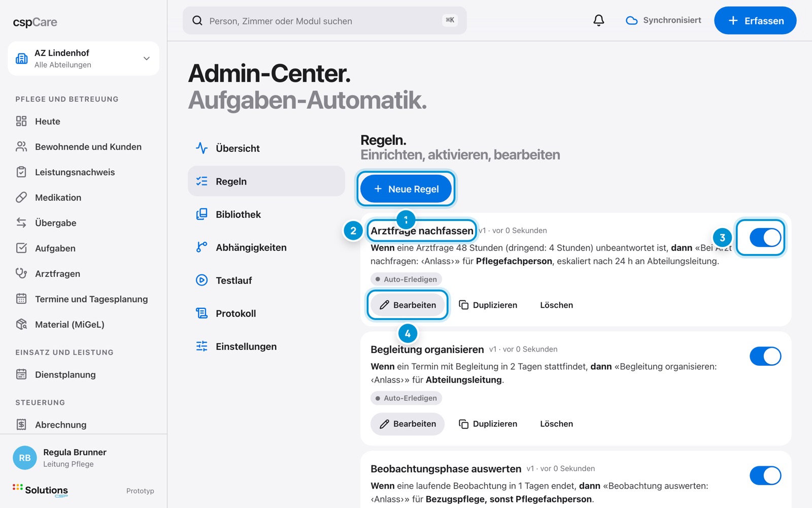Image resolution: width=812 pixels, height=508 pixels.
Task: Click the AZ Lindenhof building icon
Action: (22, 58)
